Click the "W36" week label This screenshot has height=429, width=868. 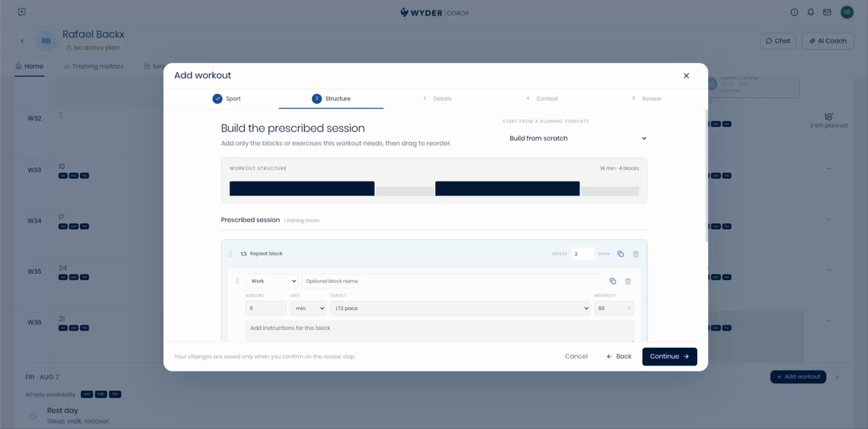[35, 322]
